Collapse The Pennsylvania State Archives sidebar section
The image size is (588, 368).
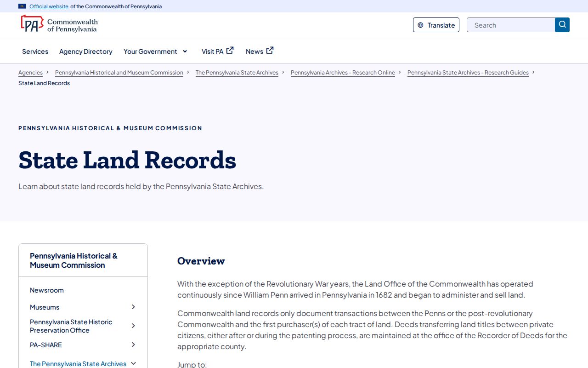(133, 363)
